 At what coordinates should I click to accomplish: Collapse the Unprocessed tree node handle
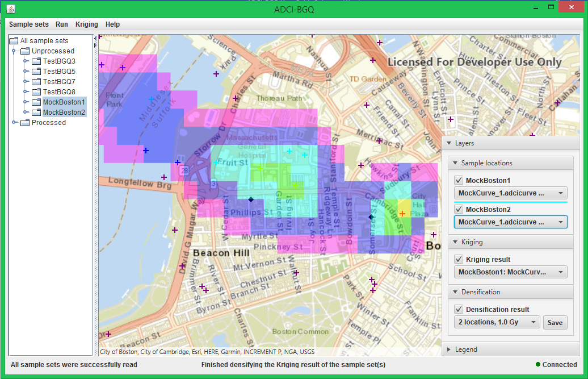[14, 51]
